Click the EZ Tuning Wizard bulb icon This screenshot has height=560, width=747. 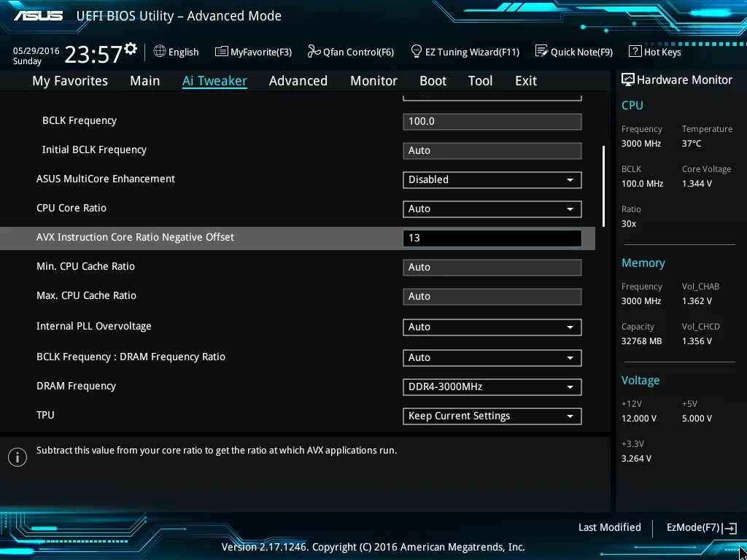pyautogui.click(x=417, y=52)
